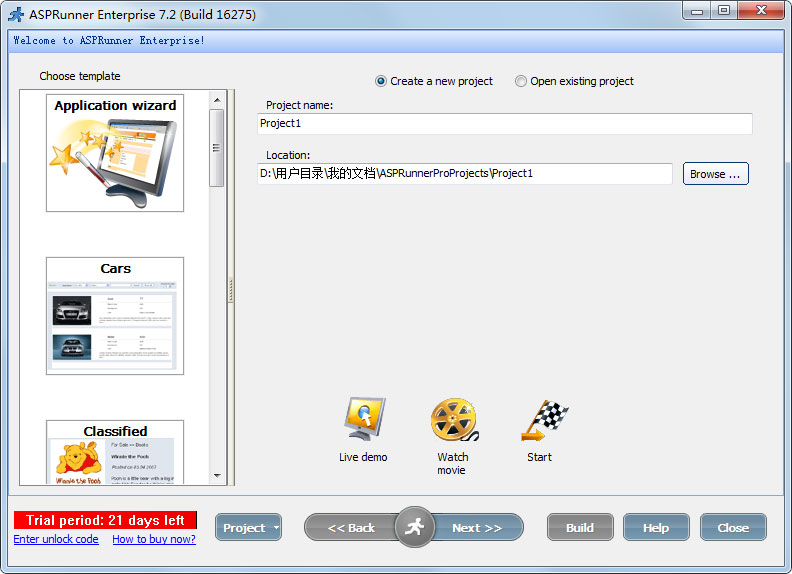Image resolution: width=792 pixels, height=574 pixels.
Task: Open the Project dropdown button
Action: (248, 528)
